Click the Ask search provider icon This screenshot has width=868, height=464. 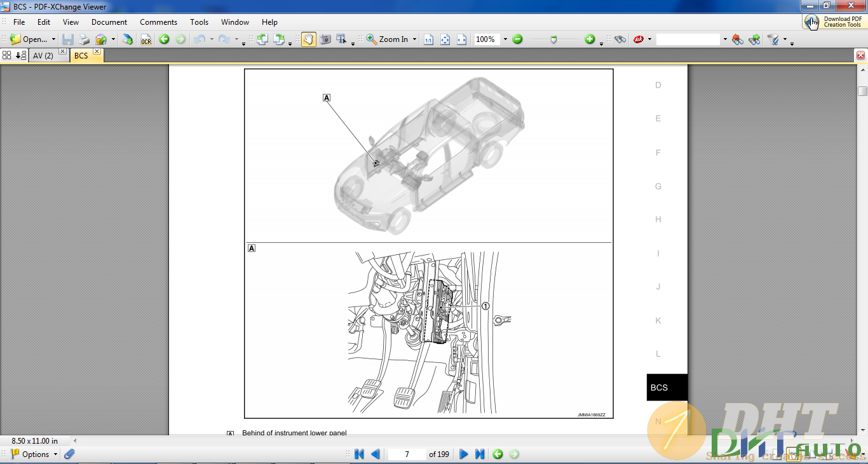639,39
